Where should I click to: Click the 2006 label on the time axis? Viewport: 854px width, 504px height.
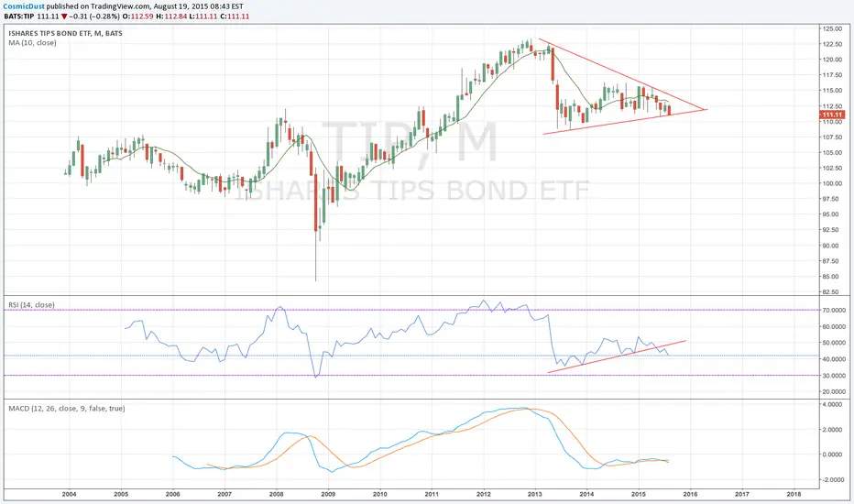coord(172,494)
